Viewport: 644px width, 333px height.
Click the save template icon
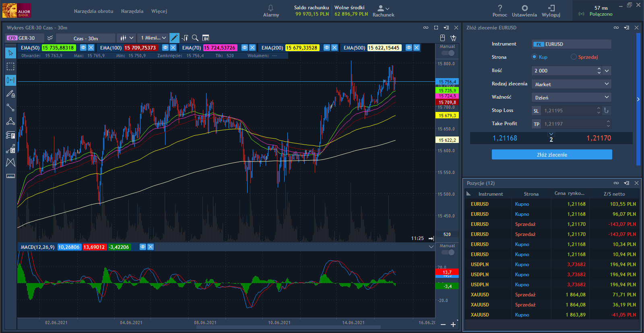pyautogui.click(x=442, y=38)
